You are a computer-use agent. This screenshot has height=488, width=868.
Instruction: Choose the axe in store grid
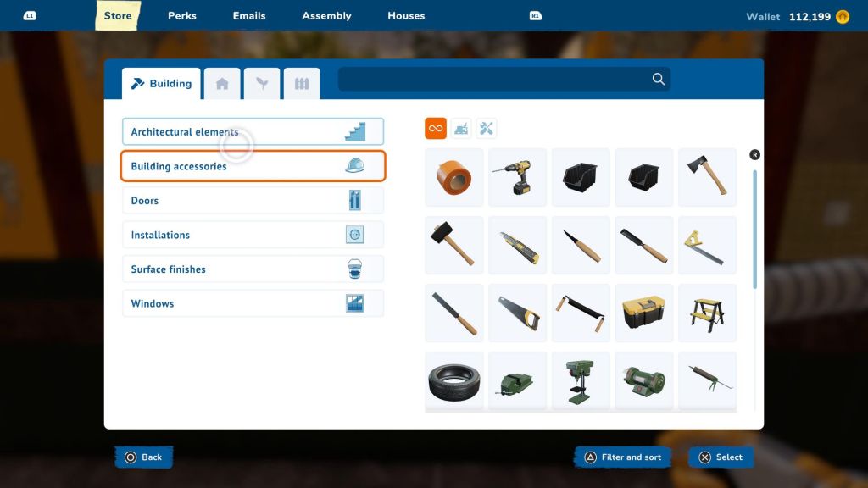(707, 177)
